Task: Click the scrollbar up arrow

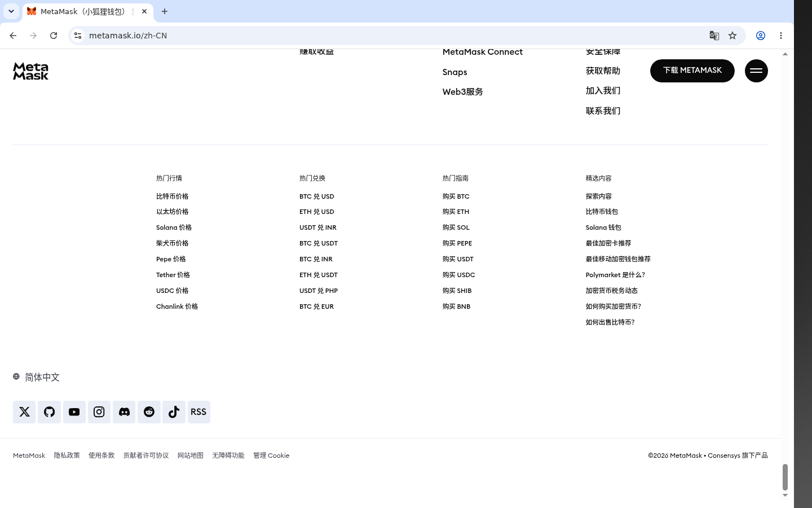Action: [x=785, y=54]
